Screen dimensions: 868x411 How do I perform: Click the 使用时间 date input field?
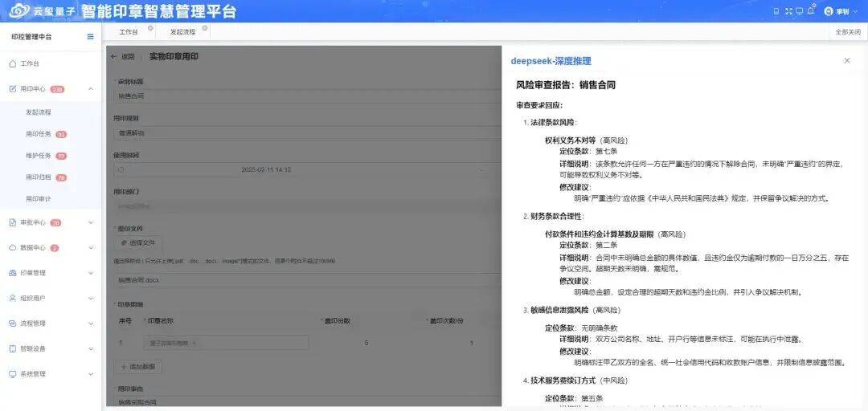(265, 169)
